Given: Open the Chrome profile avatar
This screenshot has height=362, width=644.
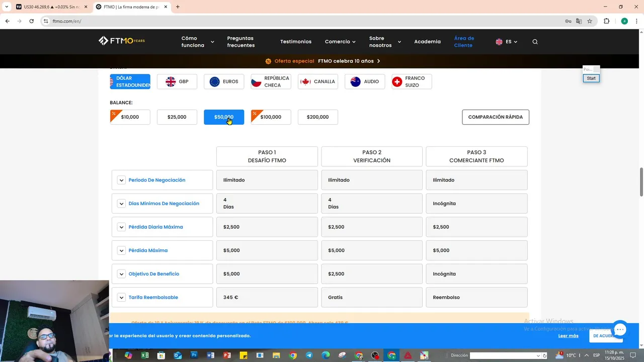Looking at the screenshot, I should tap(624, 21).
